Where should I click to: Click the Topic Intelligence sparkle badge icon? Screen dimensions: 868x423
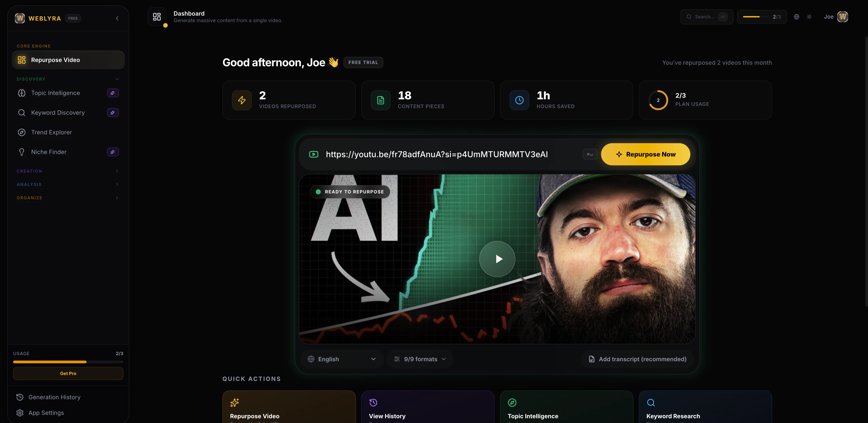point(113,93)
